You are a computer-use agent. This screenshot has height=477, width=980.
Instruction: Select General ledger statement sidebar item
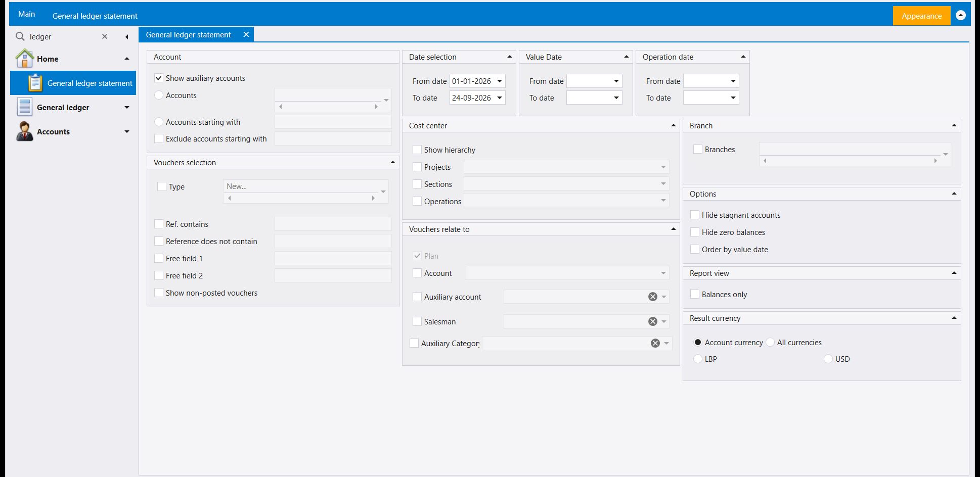click(73, 83)
